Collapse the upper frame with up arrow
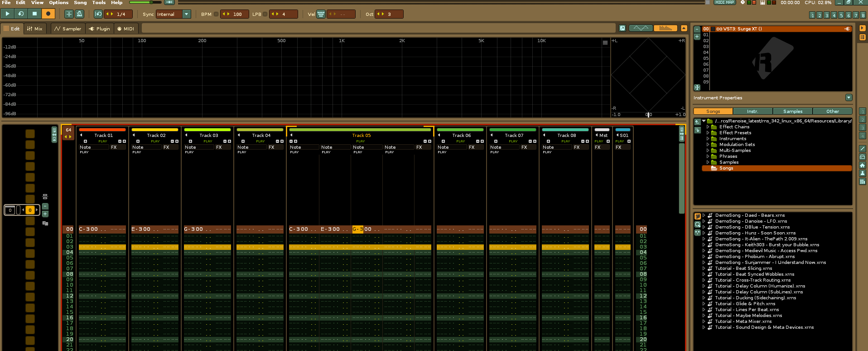This screenshot has height=351, width=868. (684, 28)
